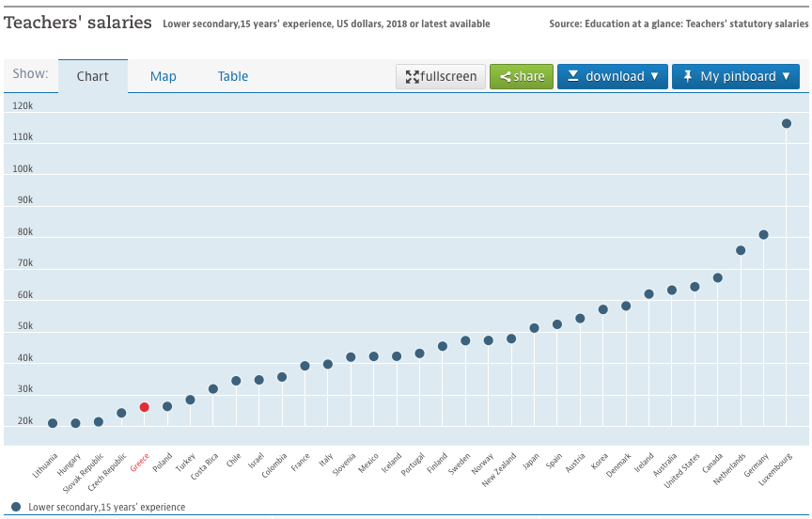This screenshot has width=812, height=519.
Task: Click the download arrow icon
Action: pos(572,76)
